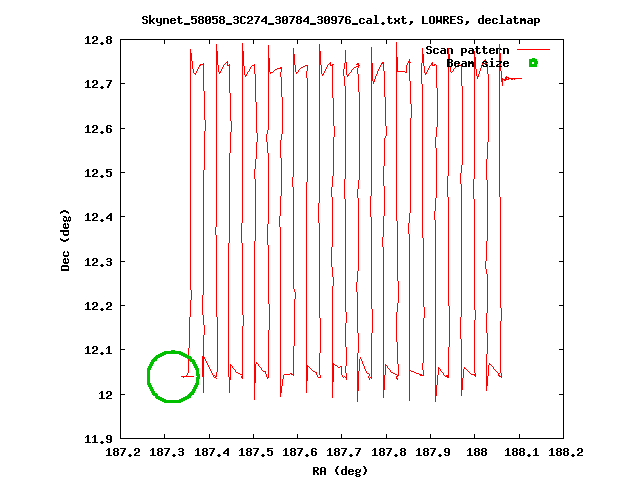640x480 pixels.
Task: Click the 11.9 tick label on Dec axis
Action: tap(98, 439)
